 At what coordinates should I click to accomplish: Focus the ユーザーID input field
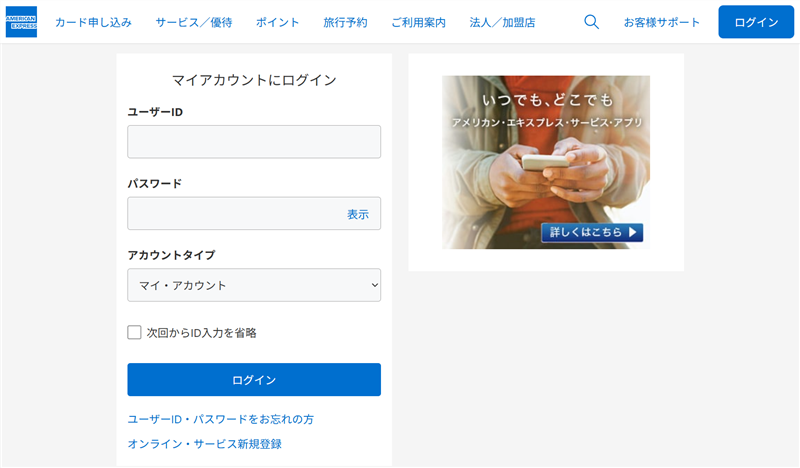pos(254,142)
